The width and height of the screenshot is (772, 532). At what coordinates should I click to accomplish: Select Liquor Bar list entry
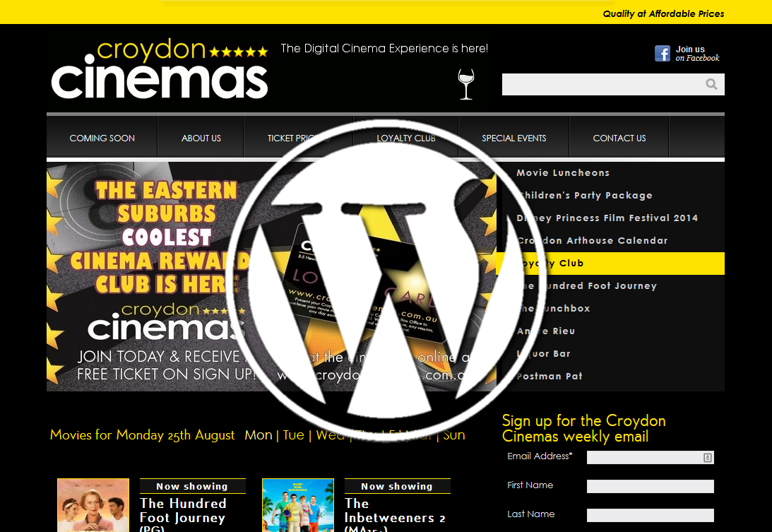[610, 354]
